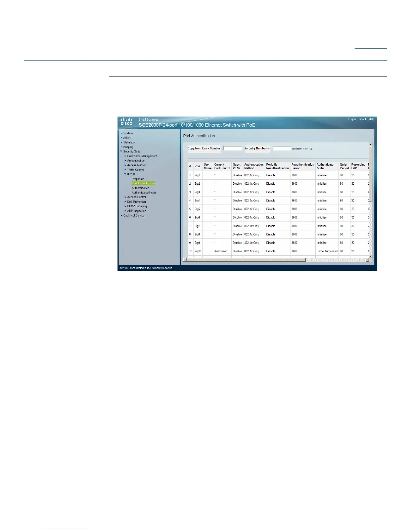Select port 2/g5 cell
This screenshot has height=532, width=411.
pos(197,209)
